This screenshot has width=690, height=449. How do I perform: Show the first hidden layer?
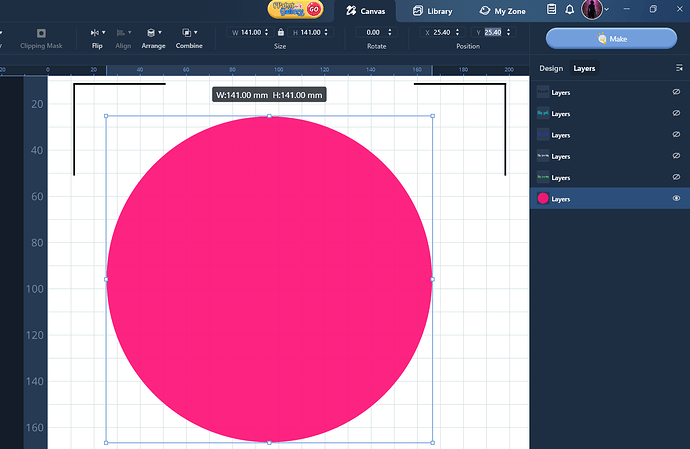[x=676, y=92]
